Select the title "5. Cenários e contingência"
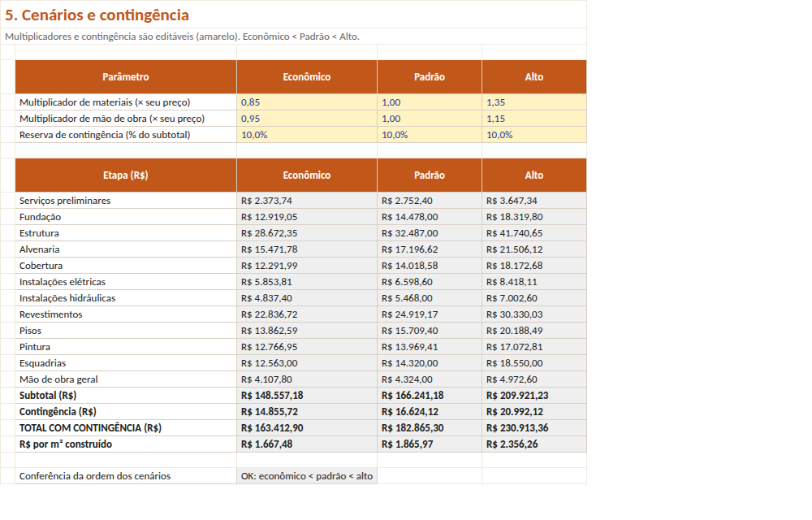812x520 pixels. coord(97,15)
